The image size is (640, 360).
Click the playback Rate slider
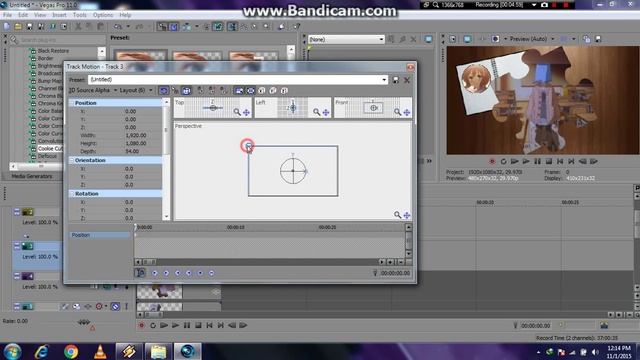[x=84, y=322]
